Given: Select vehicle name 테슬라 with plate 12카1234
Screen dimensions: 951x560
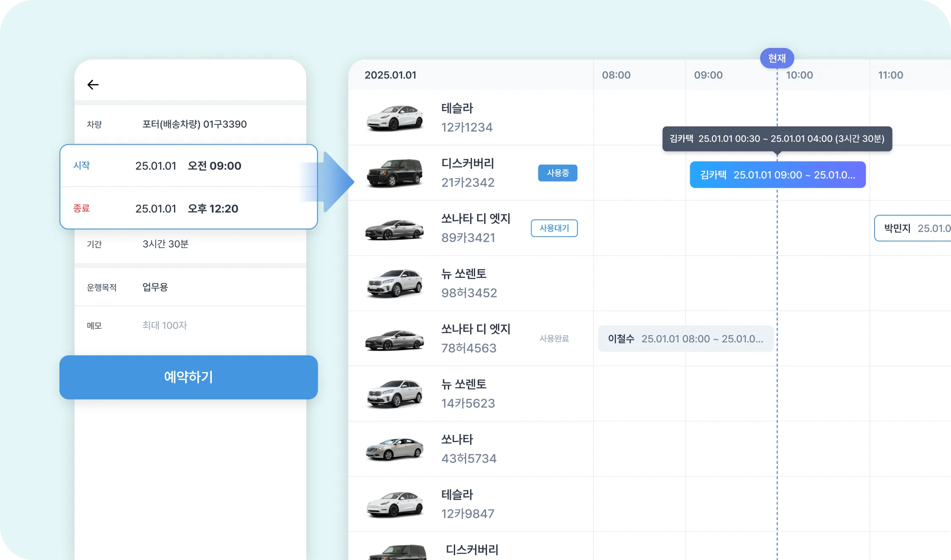Looking at the screenshot, I should [457, 108].
